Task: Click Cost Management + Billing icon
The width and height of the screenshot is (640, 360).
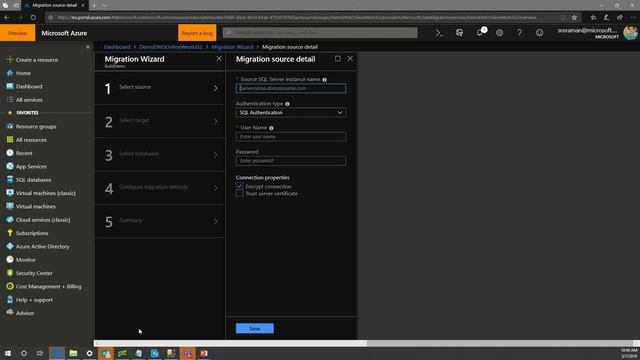Action: point(10,286)
